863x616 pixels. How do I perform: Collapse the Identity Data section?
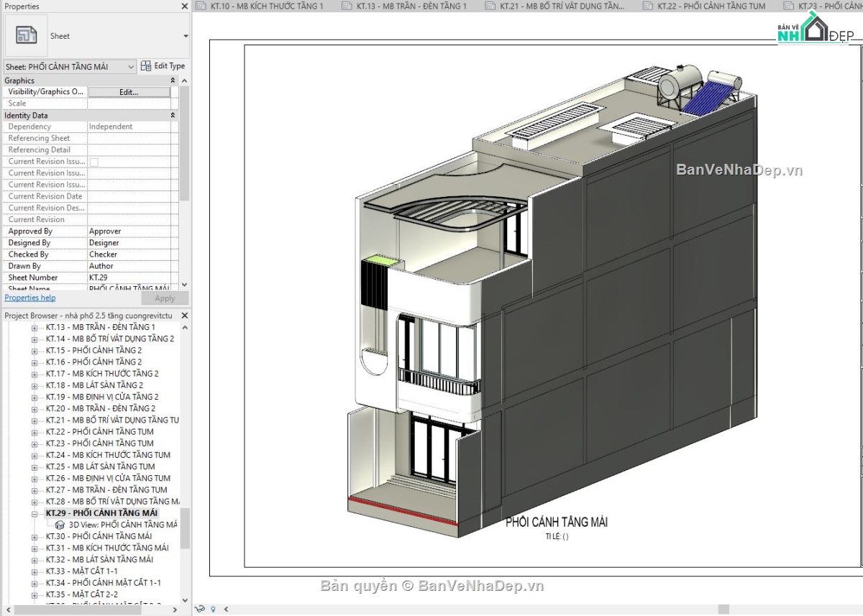pyautogui.click(x=173, y=115)
